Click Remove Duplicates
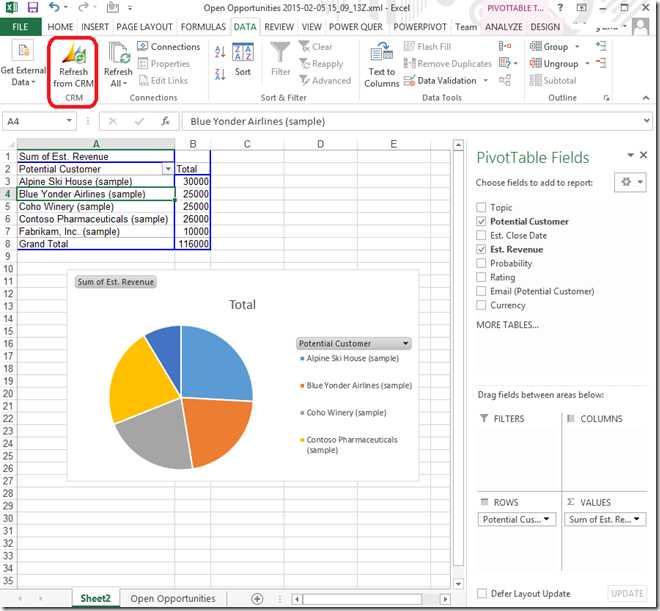This screenshot has height=611, width=660. pos(447,64)
